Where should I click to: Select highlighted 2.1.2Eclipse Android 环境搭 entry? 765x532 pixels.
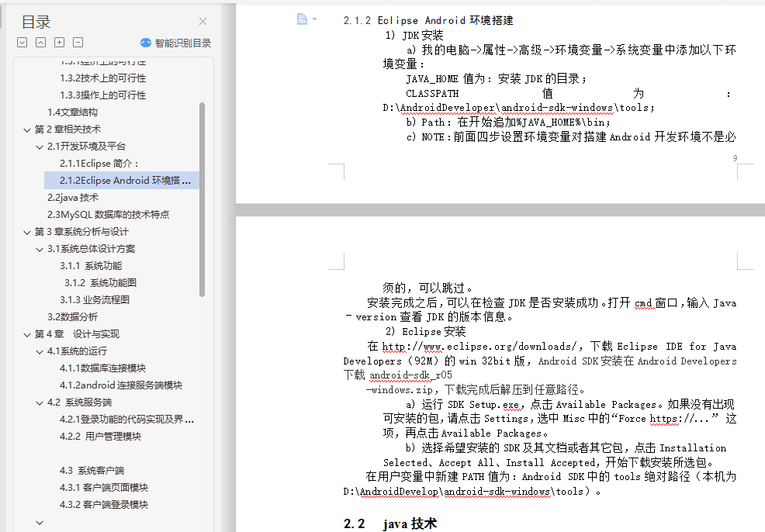(x=122, y=181)
